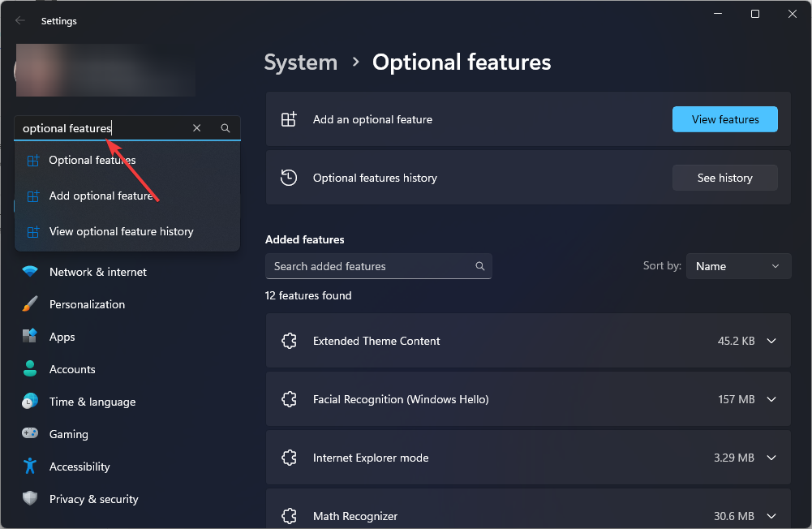Click the Time & language clock icon

(x=30, y=402)
